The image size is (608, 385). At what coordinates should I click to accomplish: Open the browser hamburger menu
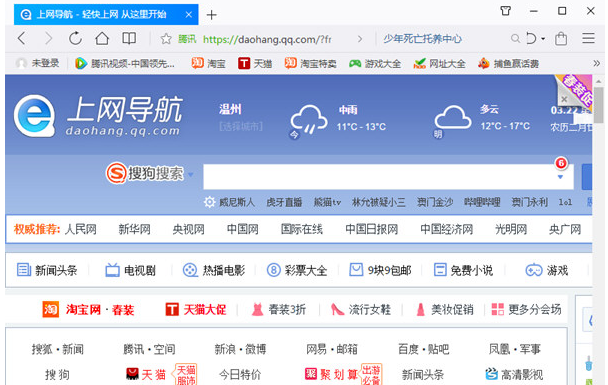588,38
